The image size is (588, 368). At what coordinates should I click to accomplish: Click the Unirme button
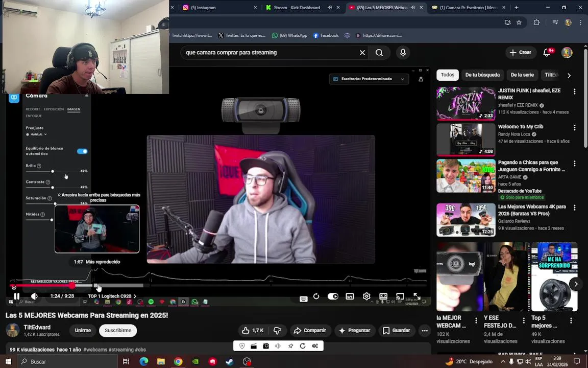pyautogui.click(x=83, y=331)
